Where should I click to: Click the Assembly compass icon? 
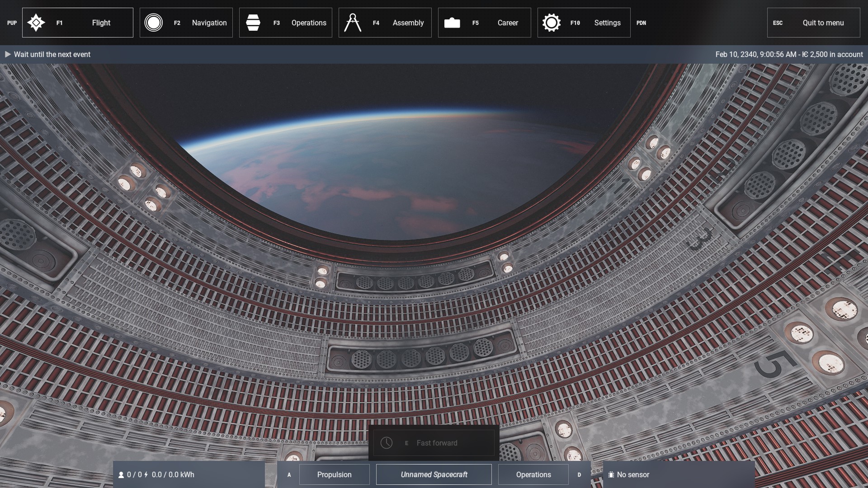352,23
